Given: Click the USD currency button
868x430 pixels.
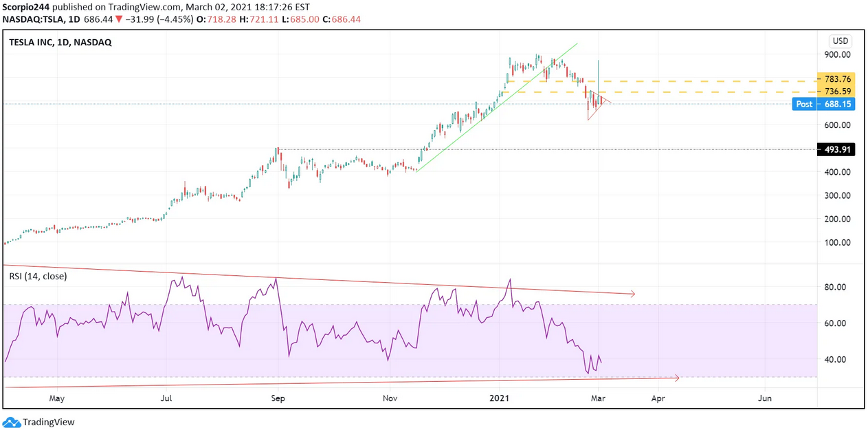Looking at the screenshot, I should pyautogui.click(x=840, y=41).
